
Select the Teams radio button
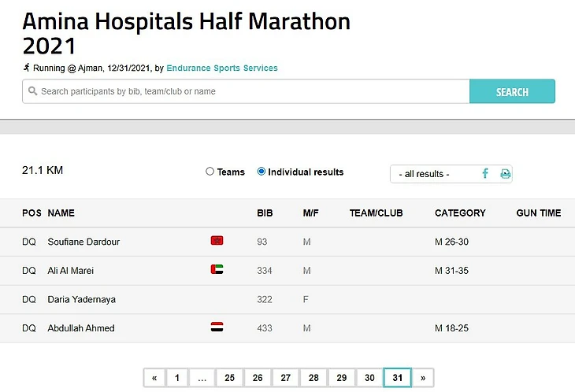(210, 172)
